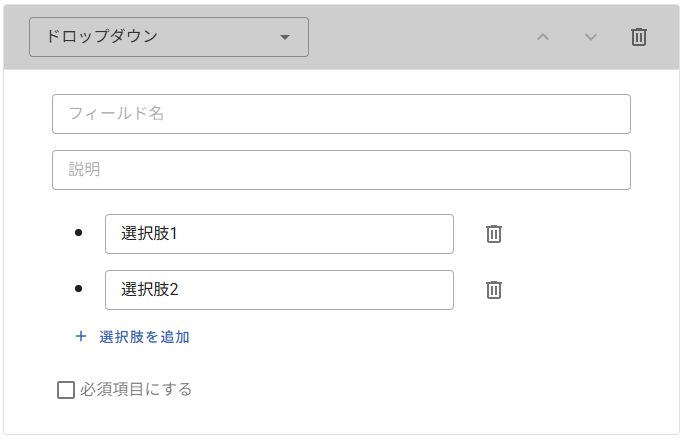Delete 選択肢1 with its trash icon
The height and width of the screenshot is (440, 685).
(494, 234)
